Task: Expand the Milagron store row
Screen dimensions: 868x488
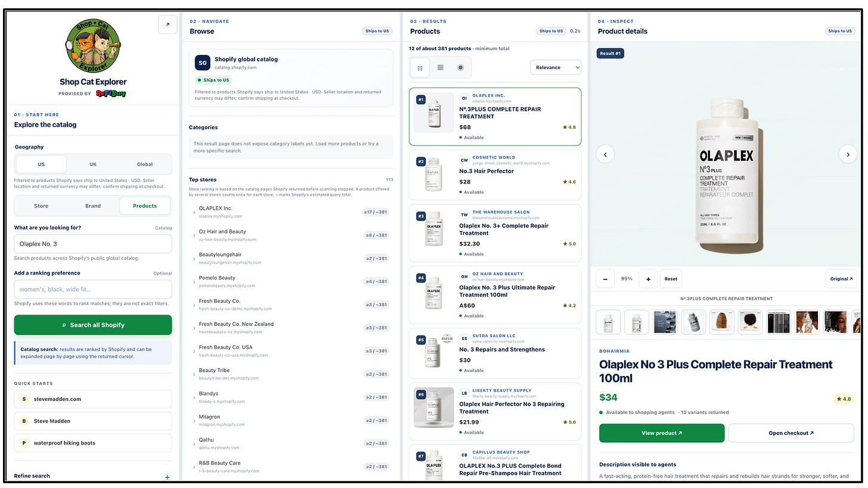Action: point(194,421)
